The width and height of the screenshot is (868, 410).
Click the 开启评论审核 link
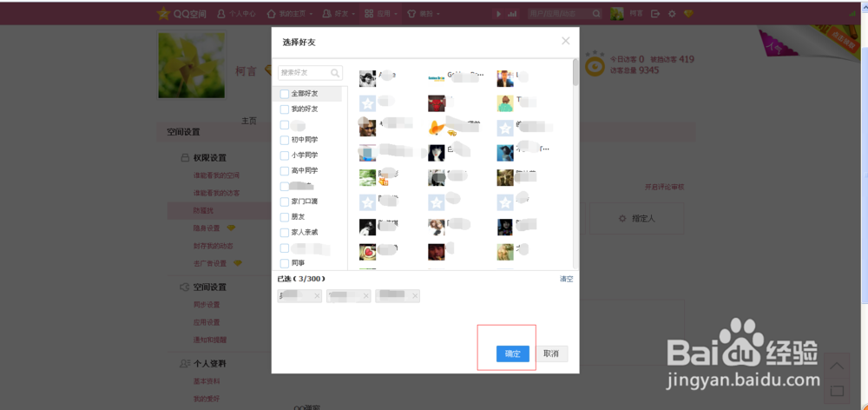[x=664, y=188]
